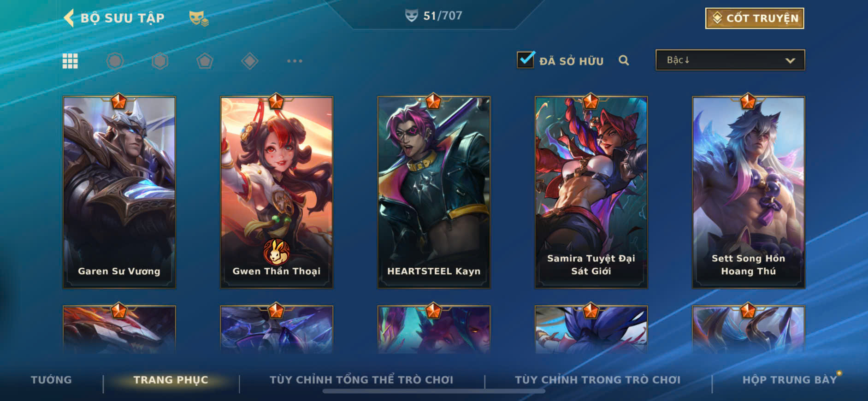The height and width of the screenshot is (401, 868).
Task: Open the HEARTSTEEL Kayn skin card
Action: [x=434, y=192]
